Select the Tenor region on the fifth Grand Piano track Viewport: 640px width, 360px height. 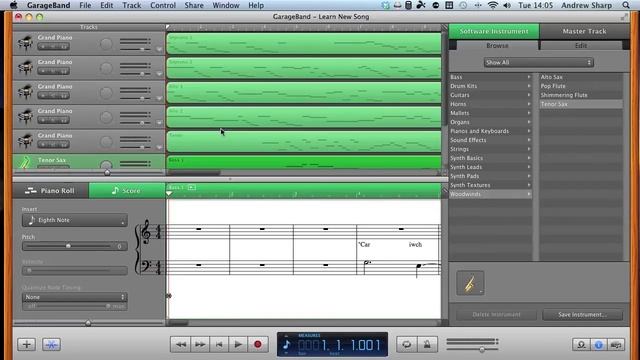coord(304,141)
